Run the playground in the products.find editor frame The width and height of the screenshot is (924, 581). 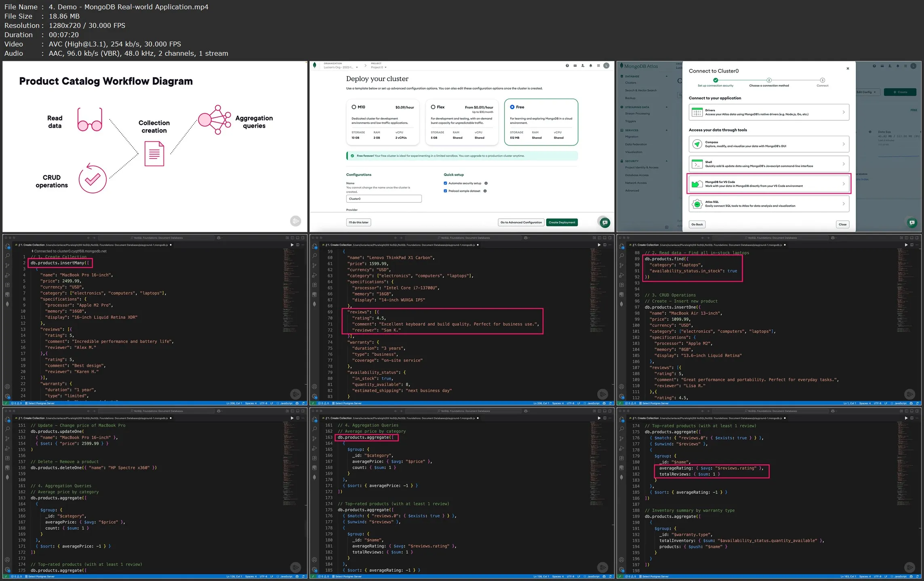coord(906,245)
